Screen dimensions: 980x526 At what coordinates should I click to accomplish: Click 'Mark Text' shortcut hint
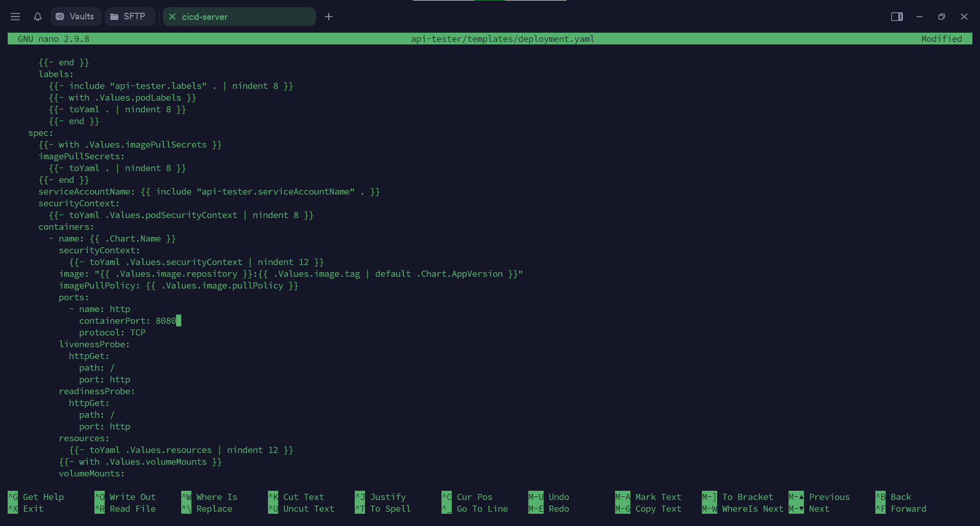click(x=648, y=497)
